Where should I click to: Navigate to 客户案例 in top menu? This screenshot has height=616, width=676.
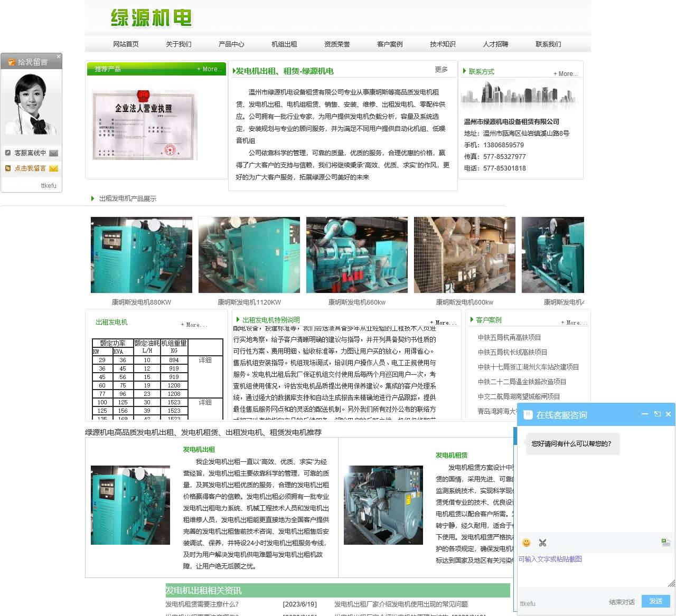[390, 44]
